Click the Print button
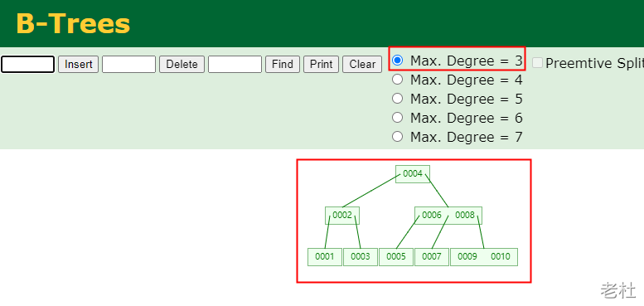The width and height of the screenshot is (644, 306). [322, 65]
